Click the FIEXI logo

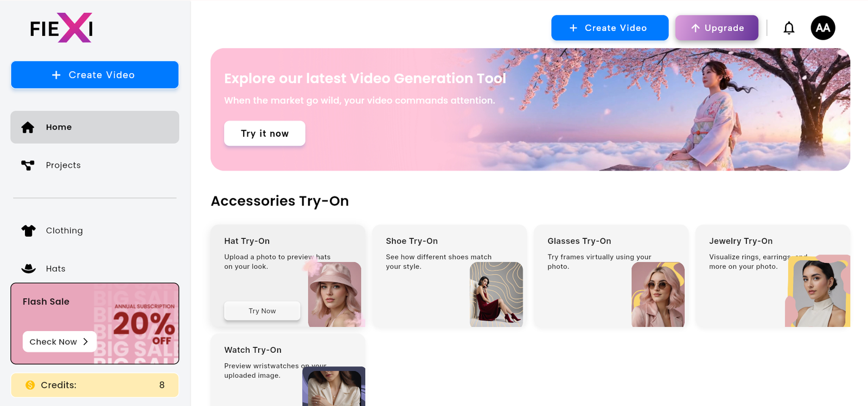tap(61, 28)
